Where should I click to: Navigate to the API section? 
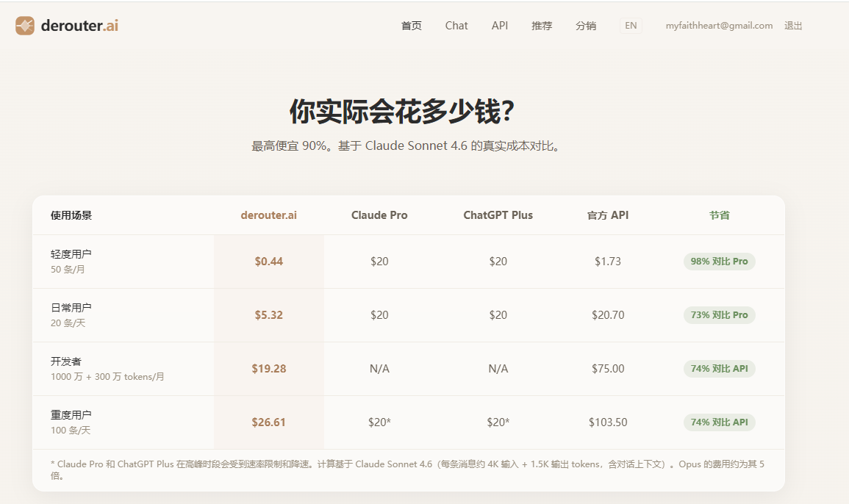(x=500, y=25)
